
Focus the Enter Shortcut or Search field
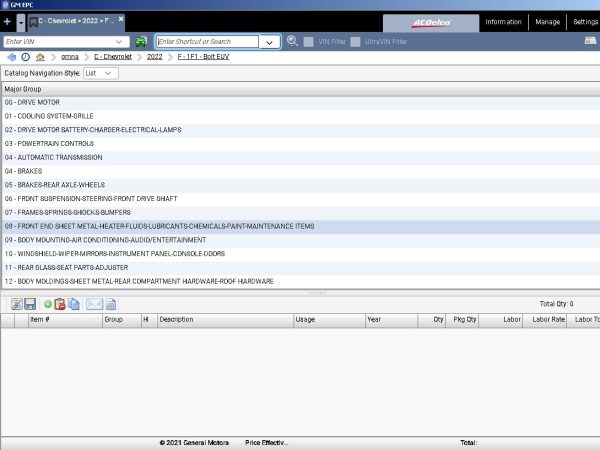207,41
